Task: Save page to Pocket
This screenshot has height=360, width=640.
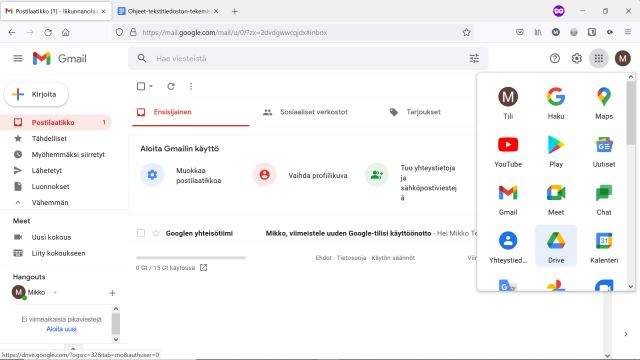Action: click(520, 32)
